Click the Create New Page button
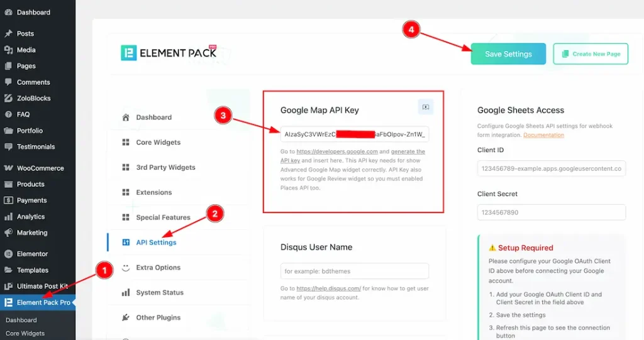Image resolution: width=644 pixels, height=340 pixels. coord(590,54)
